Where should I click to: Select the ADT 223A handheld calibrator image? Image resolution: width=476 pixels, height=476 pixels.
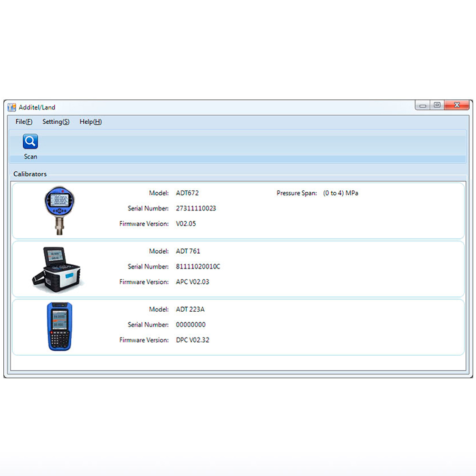point(59,327)
